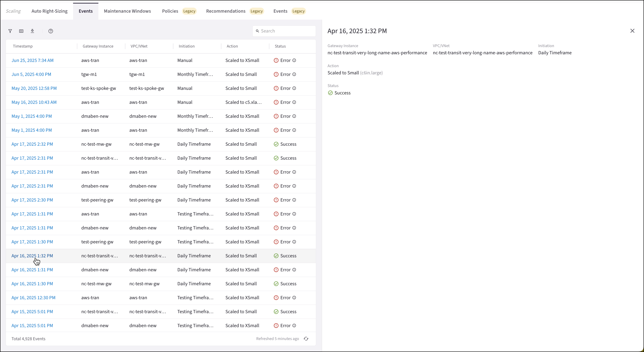Open Jun 25, 2025 7:34 AM event
Image resolution: width=644 pixels, height=352 pixels.
tap(33, 60)
